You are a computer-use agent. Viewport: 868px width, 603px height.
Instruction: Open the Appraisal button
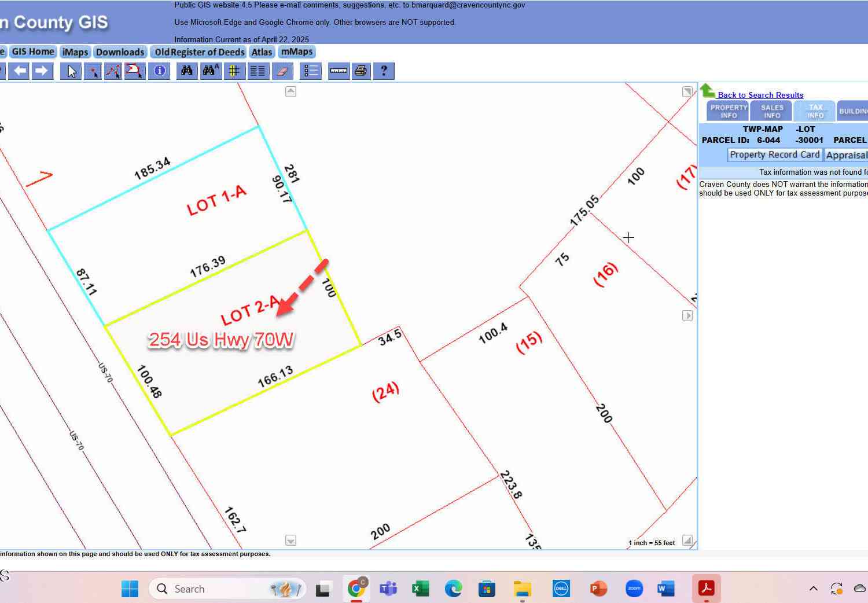coord(846,155)
